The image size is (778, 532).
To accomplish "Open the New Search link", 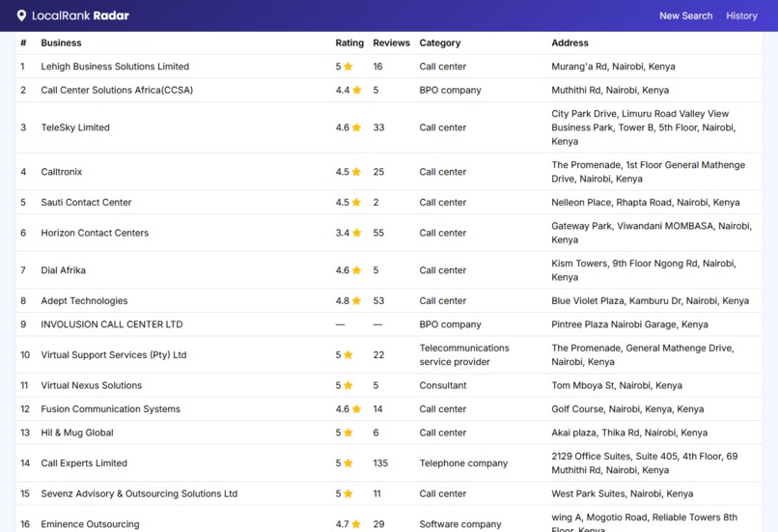I will (x=685, y=15).
